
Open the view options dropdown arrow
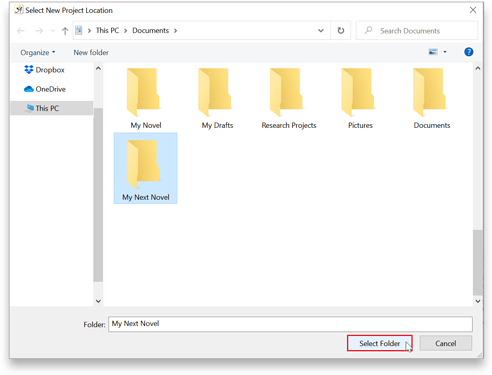445,52
